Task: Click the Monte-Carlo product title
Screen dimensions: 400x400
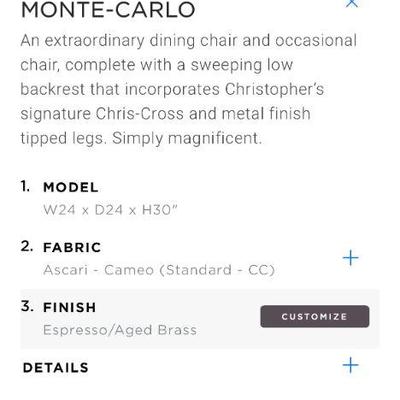Action: (108, 10)
